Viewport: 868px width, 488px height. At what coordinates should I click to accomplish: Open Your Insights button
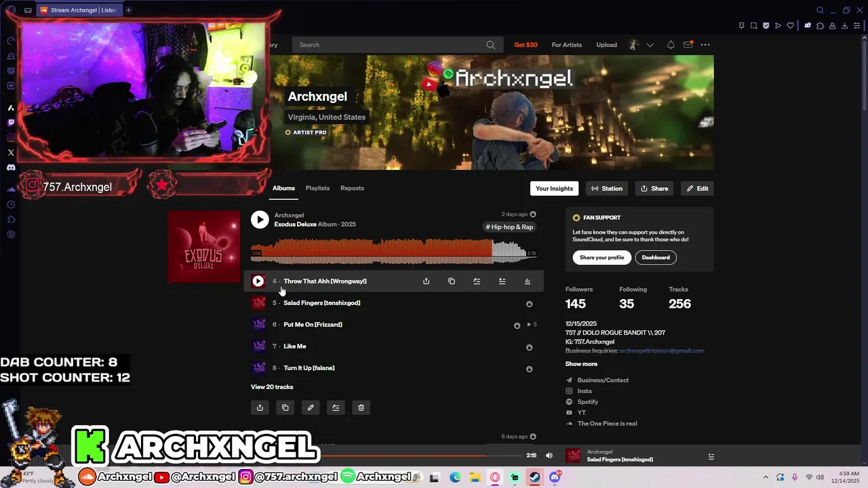click(554, 188)
